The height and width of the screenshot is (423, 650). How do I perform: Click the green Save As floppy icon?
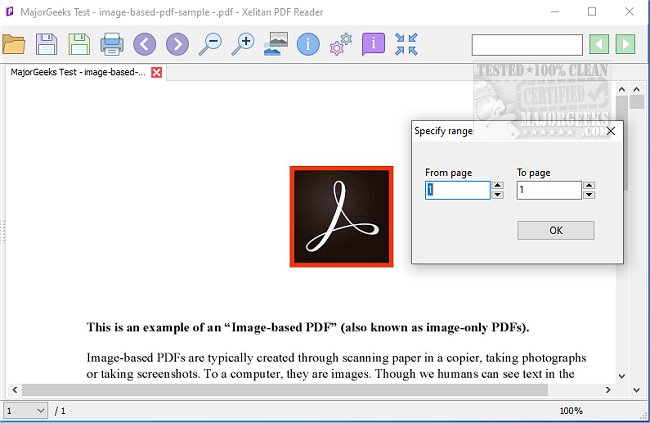click(79, 44)
